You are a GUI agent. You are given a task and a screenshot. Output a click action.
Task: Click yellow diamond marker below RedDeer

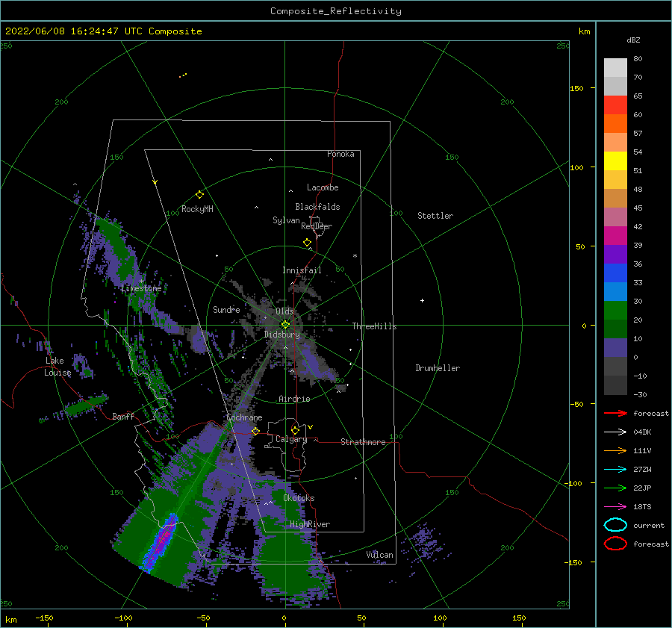pos(308,243)
